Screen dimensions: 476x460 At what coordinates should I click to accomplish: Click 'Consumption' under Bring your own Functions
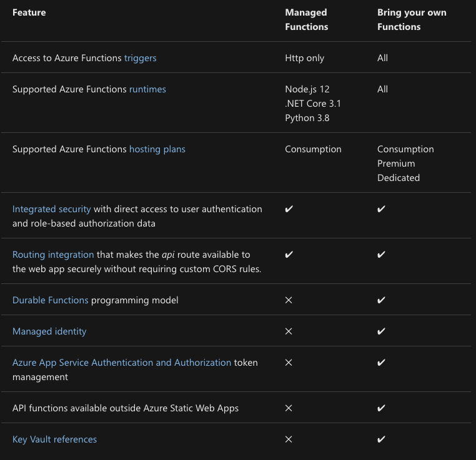coord(405,149)
